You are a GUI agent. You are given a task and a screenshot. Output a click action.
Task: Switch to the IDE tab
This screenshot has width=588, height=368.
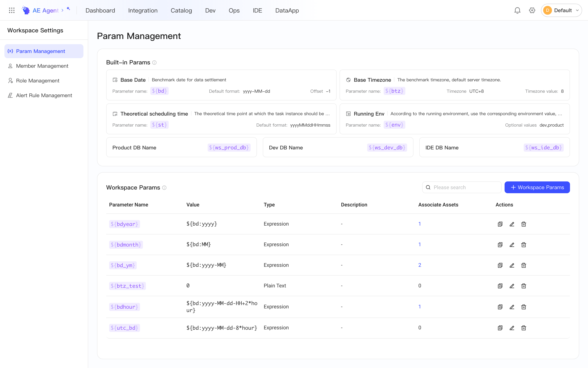coord(257,10)
